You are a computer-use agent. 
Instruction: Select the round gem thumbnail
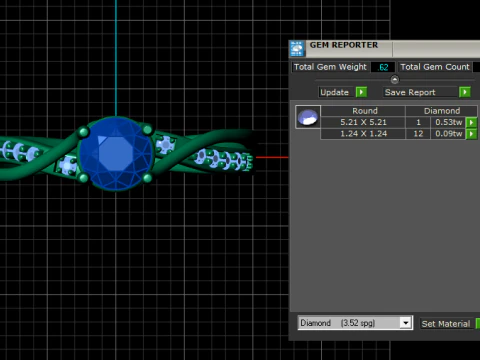[308, 117]
